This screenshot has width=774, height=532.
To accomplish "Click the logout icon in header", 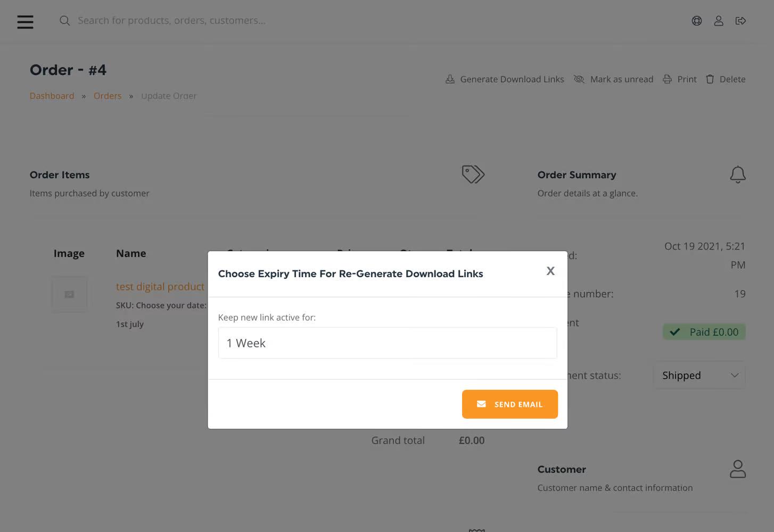I will coord(740,21).
